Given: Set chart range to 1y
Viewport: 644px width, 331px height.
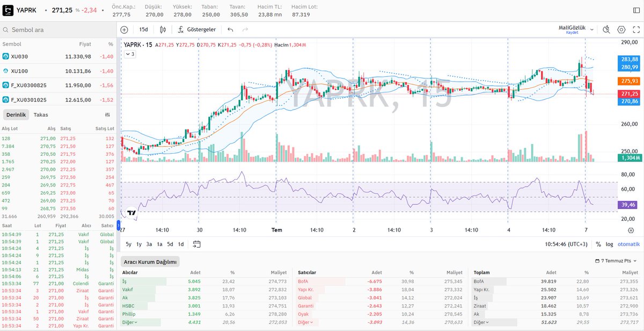Looking at the screenshot, I should pos(139,244).
